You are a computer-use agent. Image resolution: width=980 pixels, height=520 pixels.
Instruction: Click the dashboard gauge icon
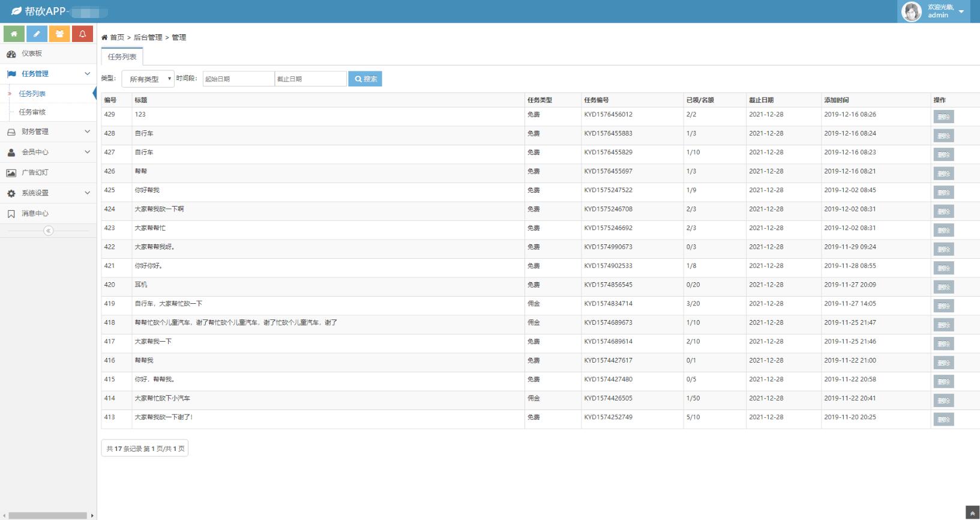click(x=11, y=53)
